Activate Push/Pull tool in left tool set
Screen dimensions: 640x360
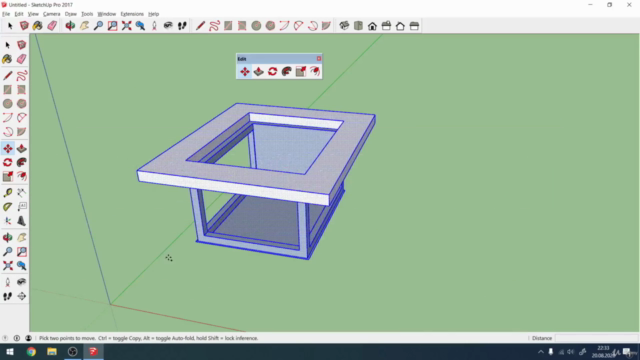pyautogui.click(x=22, y=148)
